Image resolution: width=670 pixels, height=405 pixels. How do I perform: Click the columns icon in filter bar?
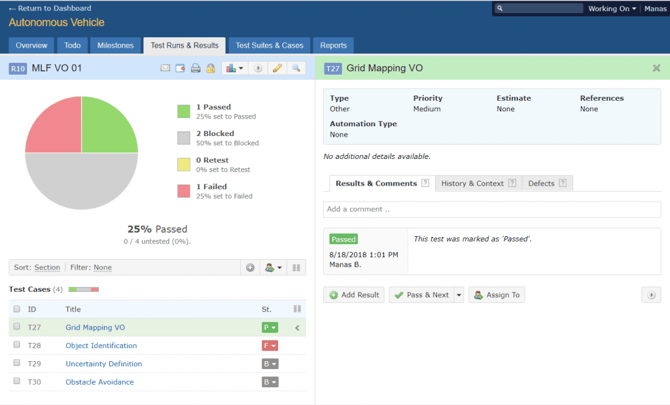tap(296, 268)
